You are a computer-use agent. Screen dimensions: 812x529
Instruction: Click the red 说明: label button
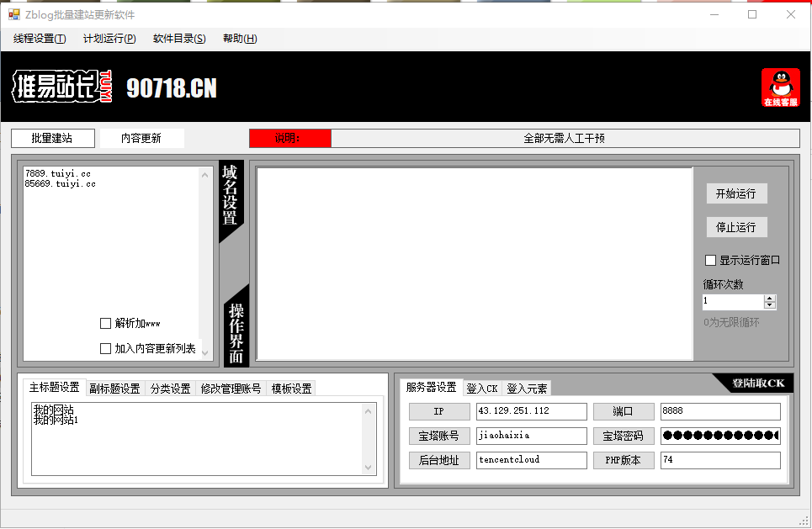[290, 138]
